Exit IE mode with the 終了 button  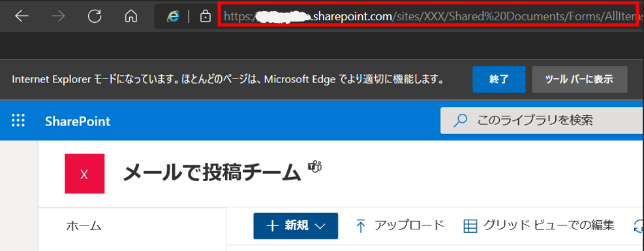point(499,79)
